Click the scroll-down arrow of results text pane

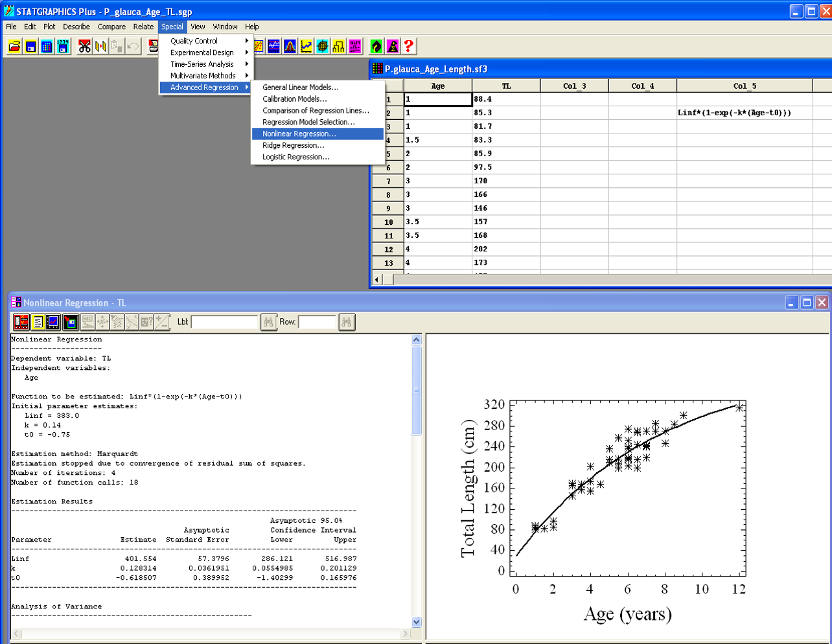pyautogui.click(x=416, y=621)
